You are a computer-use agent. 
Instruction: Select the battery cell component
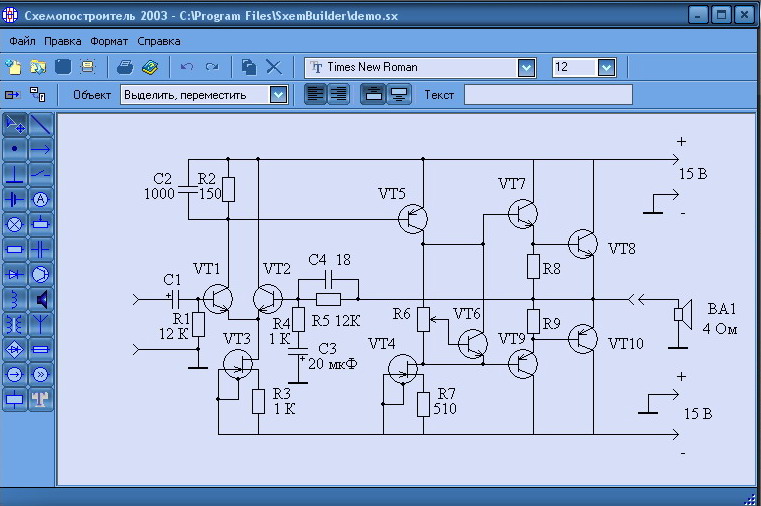pos(15,199)
